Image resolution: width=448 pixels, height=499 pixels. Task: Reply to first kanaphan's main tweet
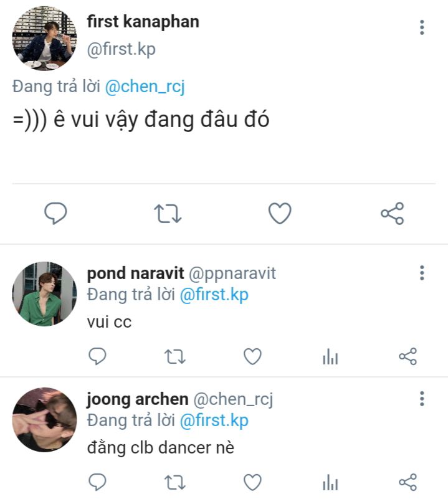coord(55,214)
